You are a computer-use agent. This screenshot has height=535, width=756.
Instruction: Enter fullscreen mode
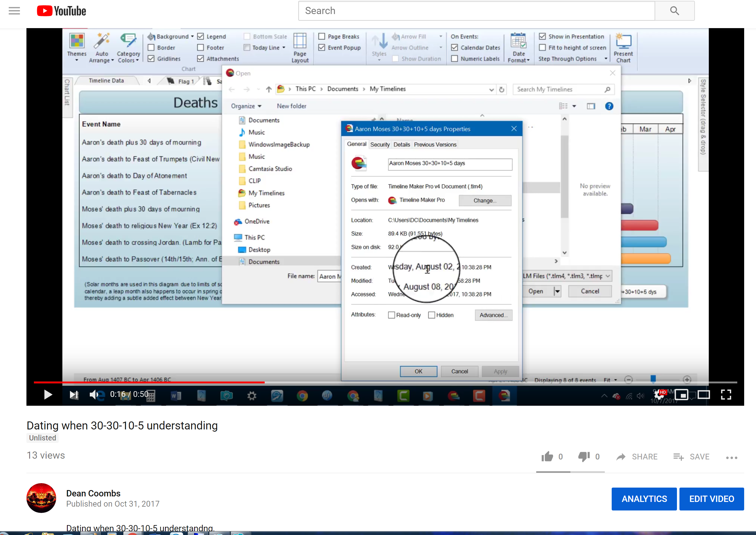[726, 394]
